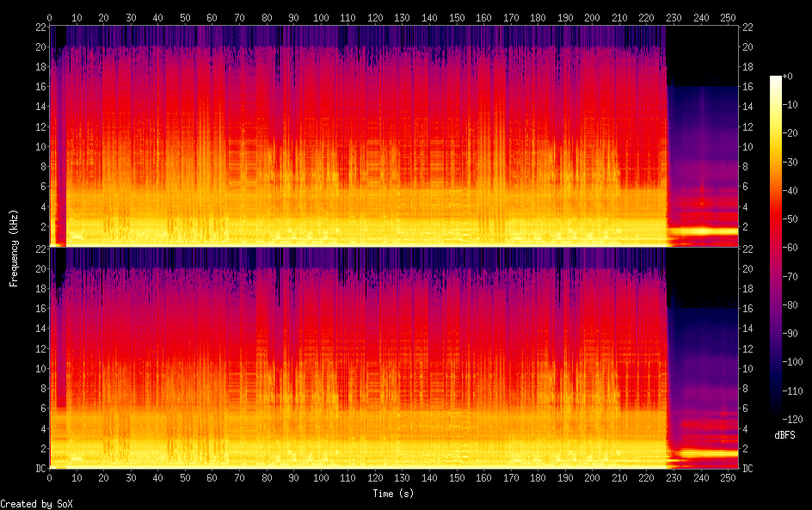The height and width of the screenshot is (510, 812).
Task: Click the bright band near 2 kHz at 240s in lower channel
Action: (702, 452)
